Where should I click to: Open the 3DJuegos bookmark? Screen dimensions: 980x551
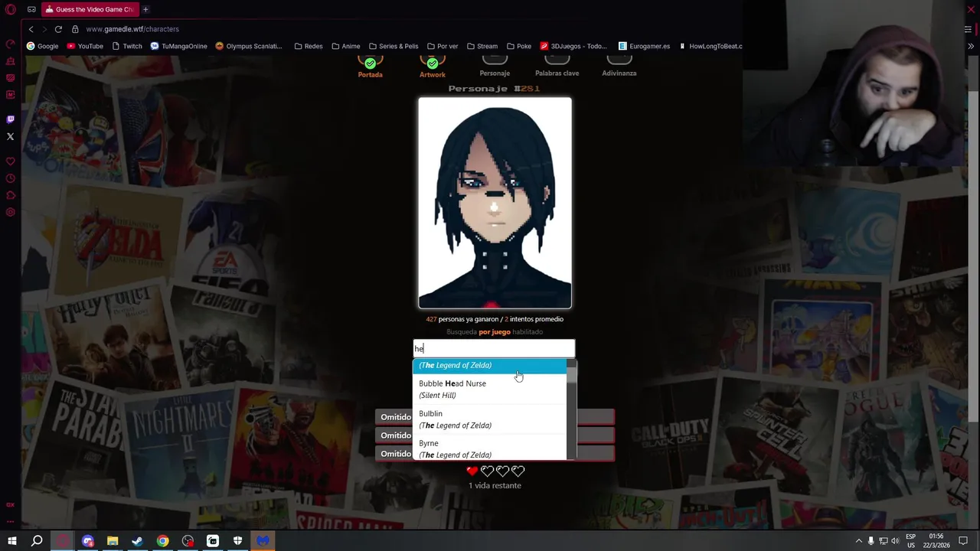(573, 46)
